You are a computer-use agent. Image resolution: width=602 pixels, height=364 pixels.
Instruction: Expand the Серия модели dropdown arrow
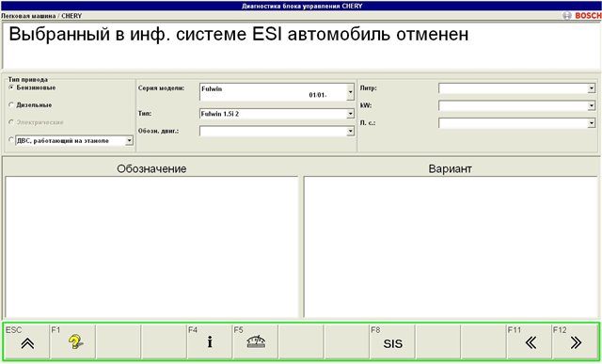pos(350,92)
